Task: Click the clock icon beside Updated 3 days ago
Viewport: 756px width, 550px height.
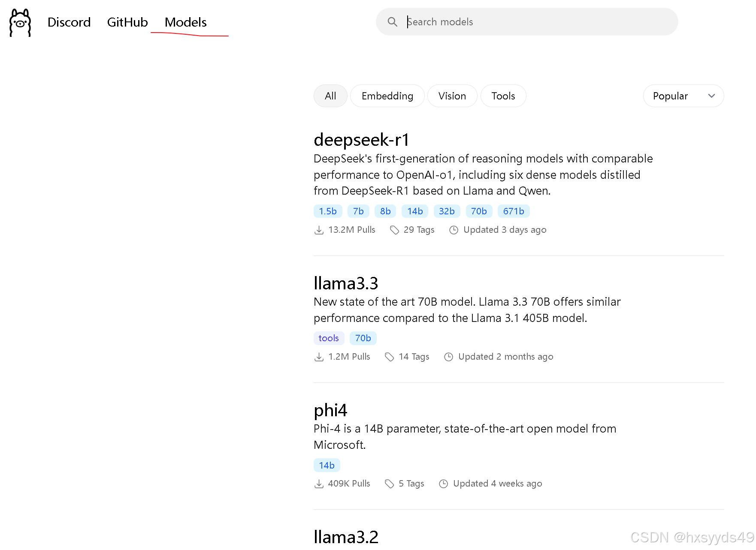Action: (454, 230)
